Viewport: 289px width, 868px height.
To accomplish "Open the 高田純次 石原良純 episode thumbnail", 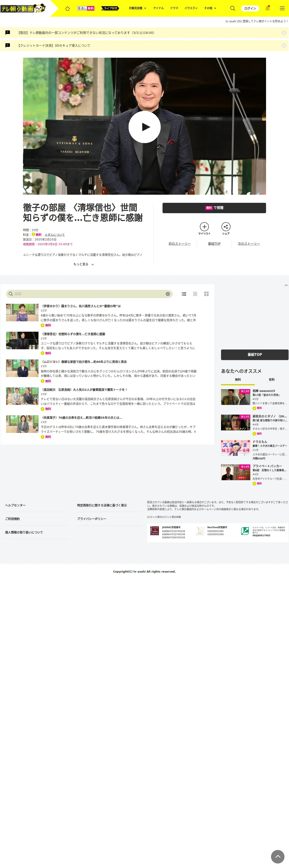I will point(22,396).
